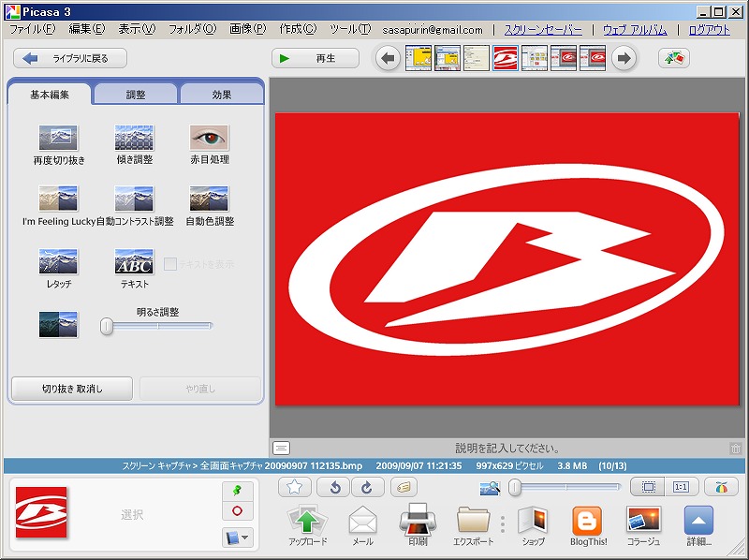The image size is (749, 560).
Task: Apply the I'm Feeling Lucky fix
Action: click(x=58, y=199)
